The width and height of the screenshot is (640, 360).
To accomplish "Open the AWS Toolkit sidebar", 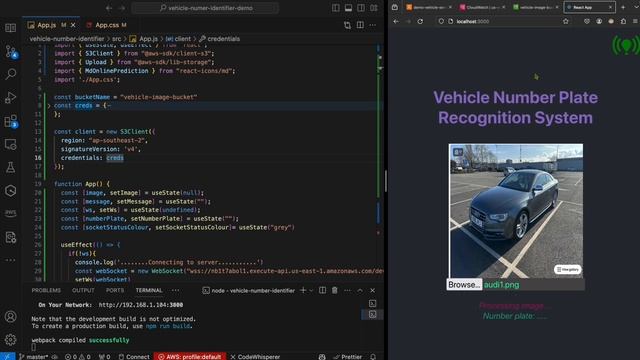I will point(11,213).
